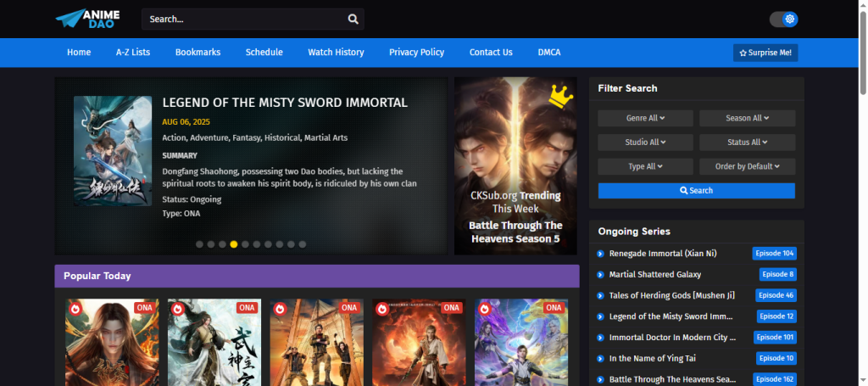Open Legend of the Misty Sword Immortal title
This screenshot has height=386, width=868.
(x=285, y=103)
